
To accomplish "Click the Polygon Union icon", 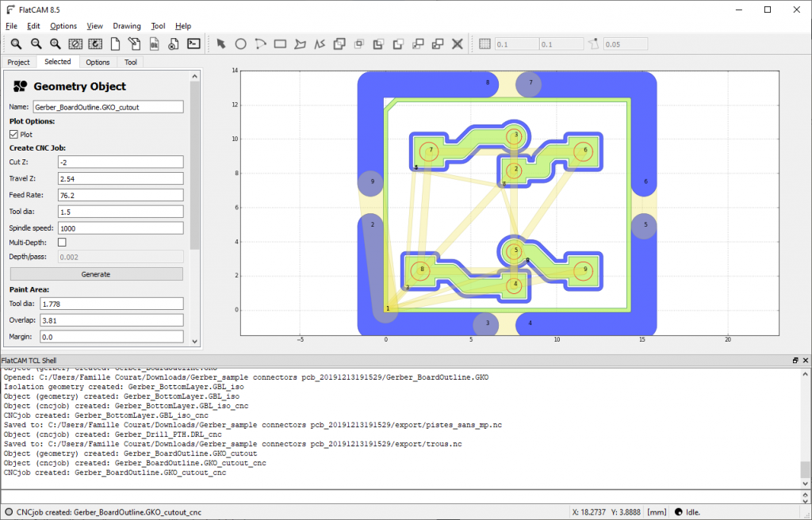I will pyautogui.click(x=339, y=44).
